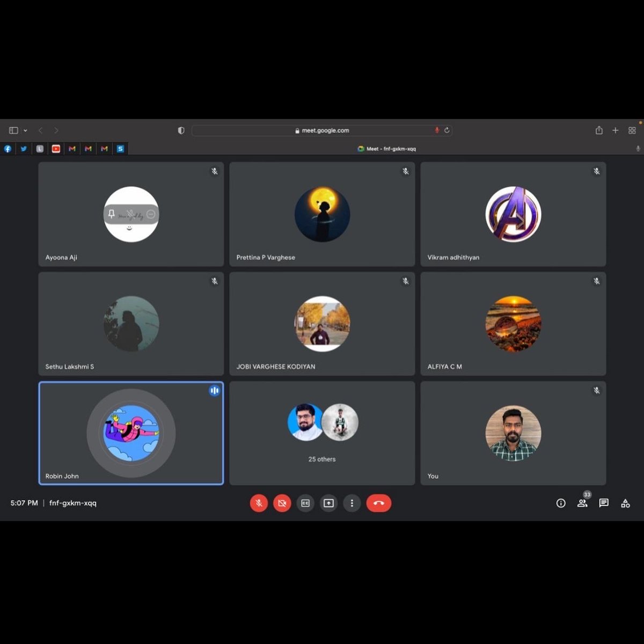Go back with Safari's back arrow

point(40,130)
